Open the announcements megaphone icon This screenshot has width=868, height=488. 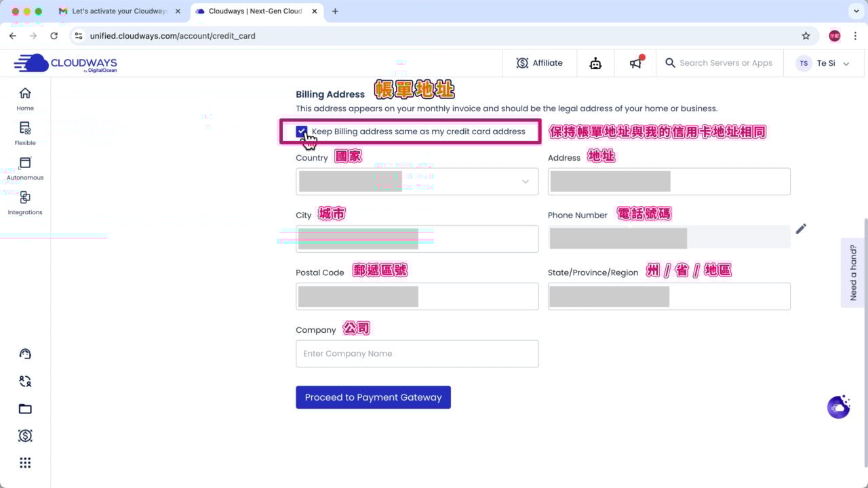pyautogui.click(x=635, y=63)
